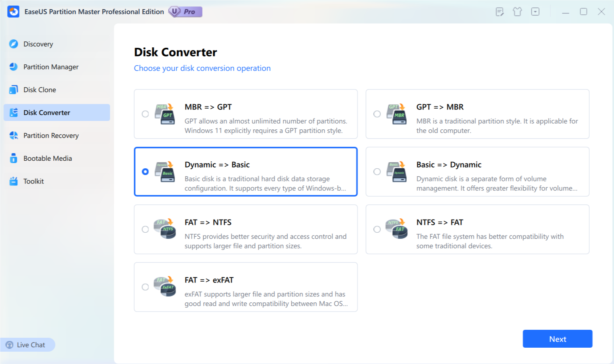The height and width of the screenshot is (364, 614).
Task: Click the NTFS to FAT disk icon
Action: [396, 229]
